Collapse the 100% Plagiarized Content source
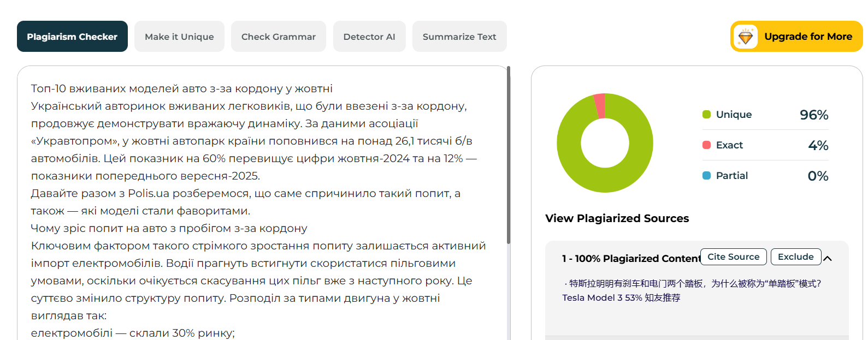This screenshot has width=868, height=340. (828, 259)
